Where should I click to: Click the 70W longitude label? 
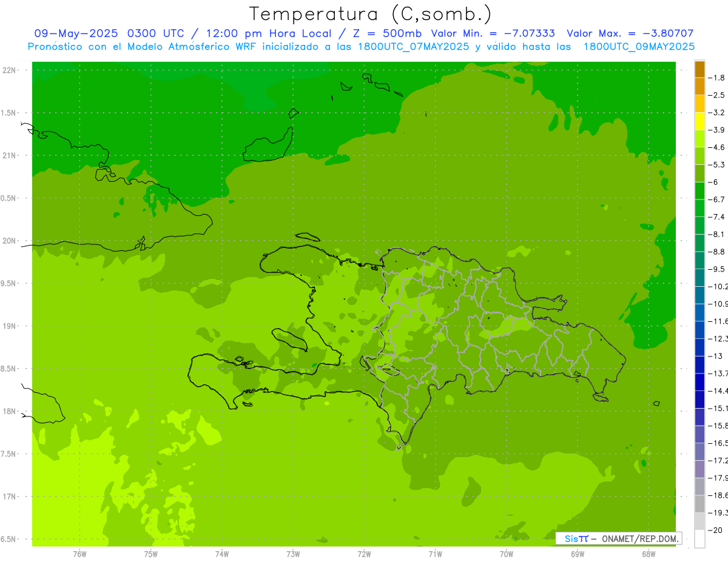click(507, 554)
